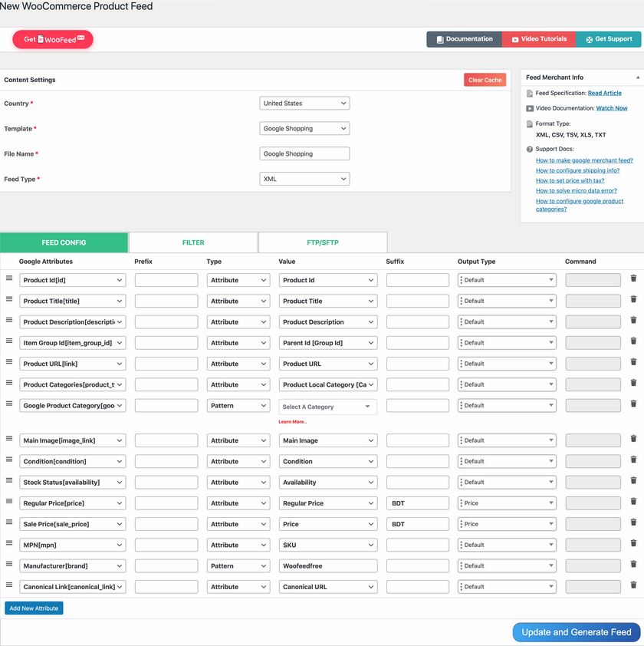Open Value dropdown showing Parent Id [Group Id]
644x646 pixels.
click(x=328, y=343)
